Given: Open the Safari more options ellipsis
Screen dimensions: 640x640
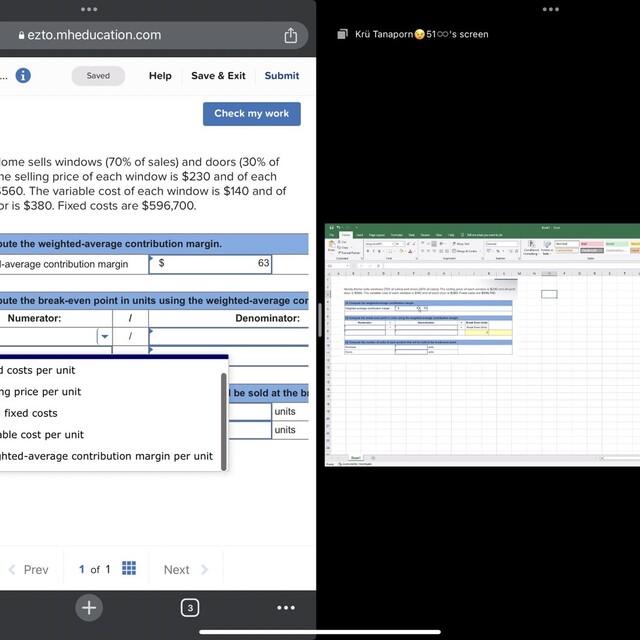Looking at the screenshot, I should pyautogui.click(x=286, y=607).
